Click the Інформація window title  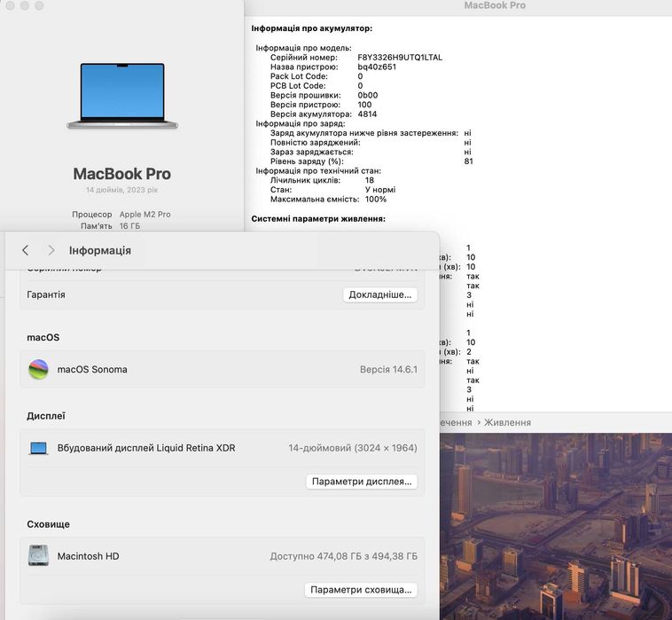coord(100,250)
